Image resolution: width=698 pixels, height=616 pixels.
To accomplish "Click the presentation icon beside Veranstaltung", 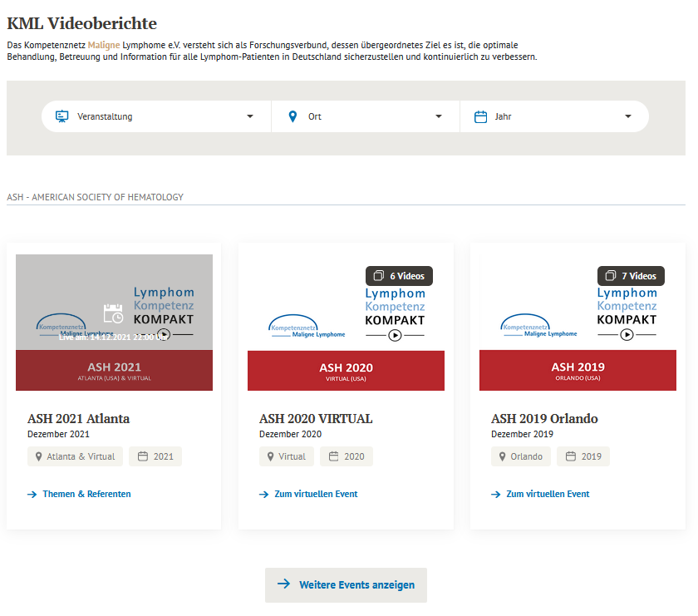I will (61, 116).
